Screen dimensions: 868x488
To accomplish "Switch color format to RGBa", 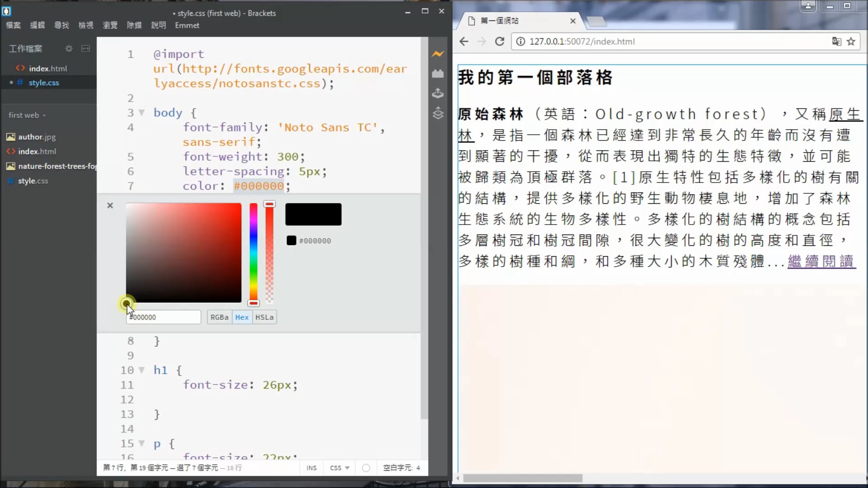I will tap(219, 317).
